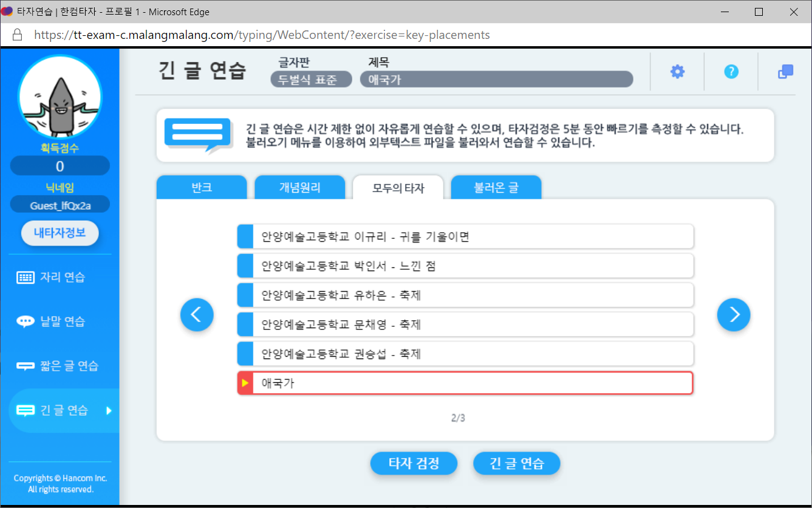Go to the previous page of texts
812x508 pixels.
197,315
